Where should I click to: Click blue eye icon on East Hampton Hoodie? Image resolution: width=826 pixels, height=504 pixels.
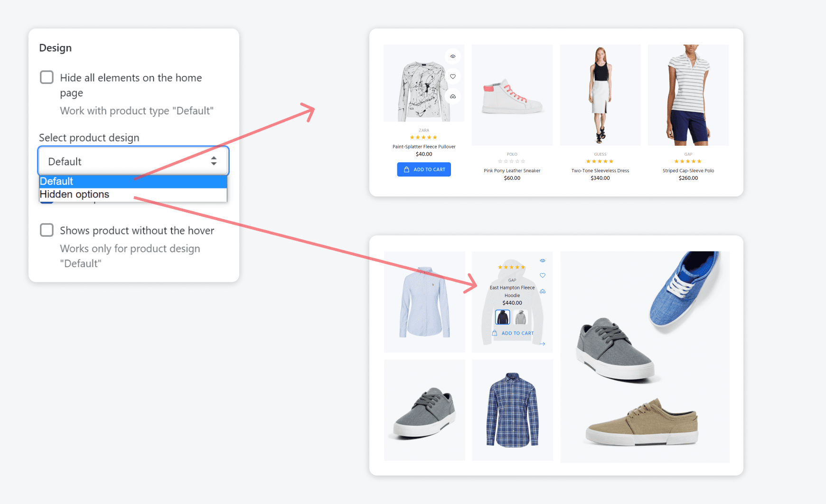tap(543, 261)
